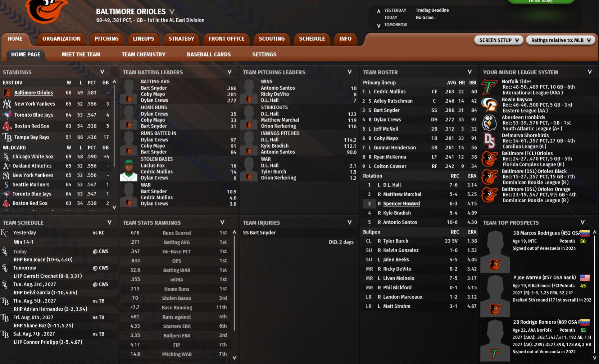This screenshot has width=599, height=364.
Task: Go to the Scouting tab
Action: [272, 39]
